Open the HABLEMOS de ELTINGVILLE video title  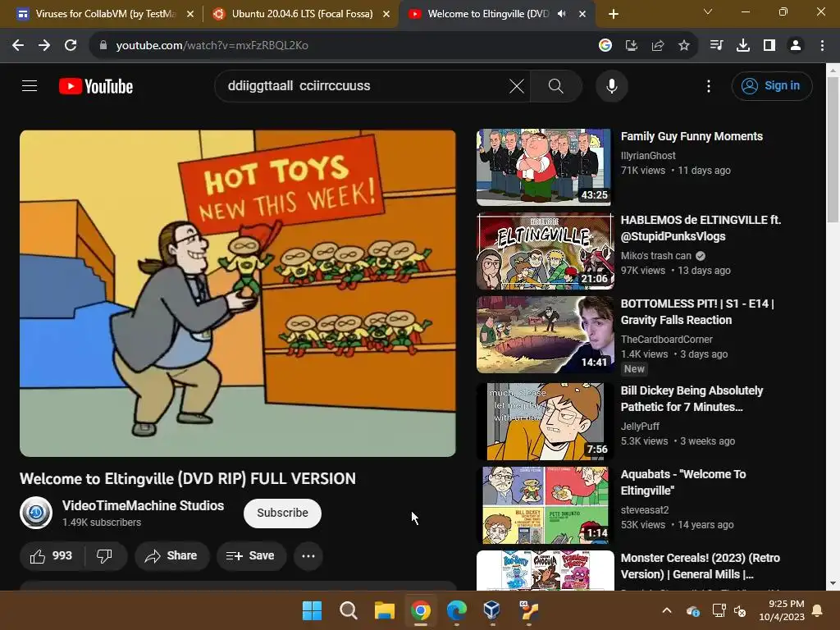point(701,228)
